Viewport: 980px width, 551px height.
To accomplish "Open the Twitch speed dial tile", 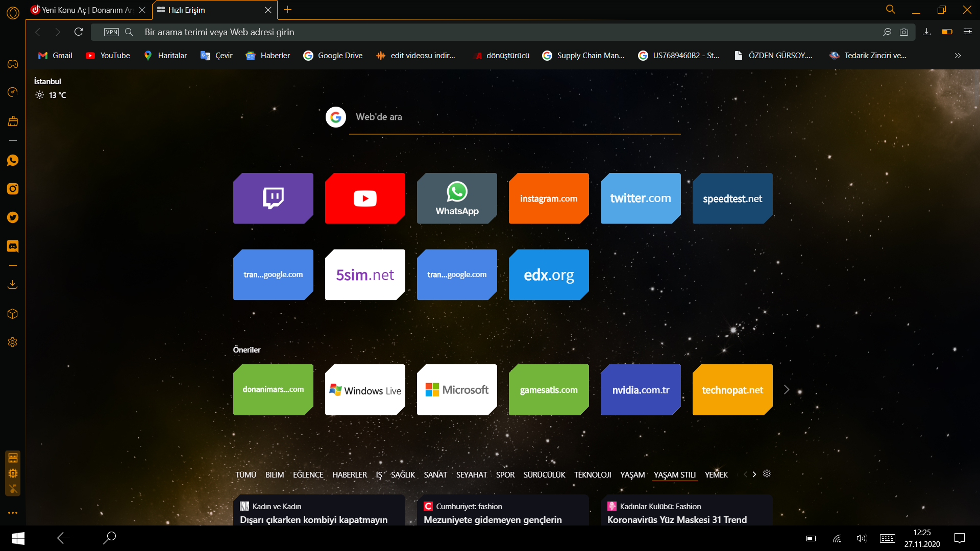I will (x=273, y=198).
